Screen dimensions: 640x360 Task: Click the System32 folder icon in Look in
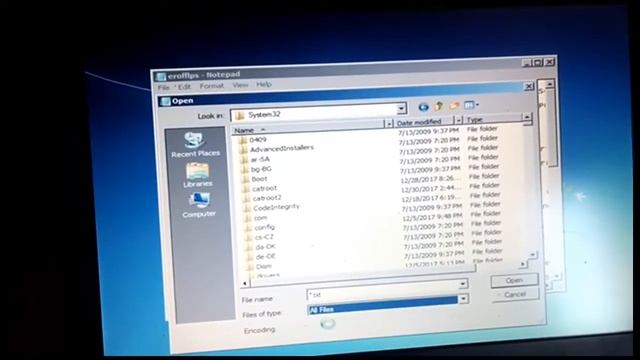click(240, 116)
